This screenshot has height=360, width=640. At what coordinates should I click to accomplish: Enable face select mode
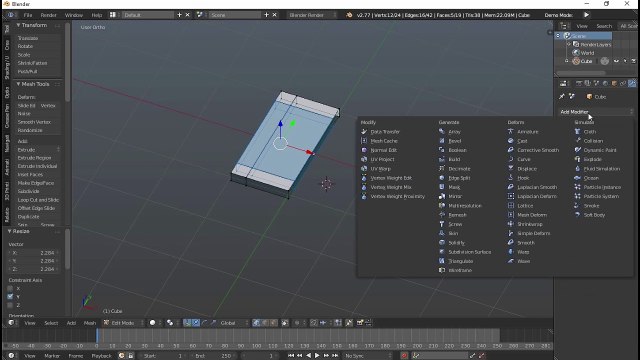[x=273, y=323]
